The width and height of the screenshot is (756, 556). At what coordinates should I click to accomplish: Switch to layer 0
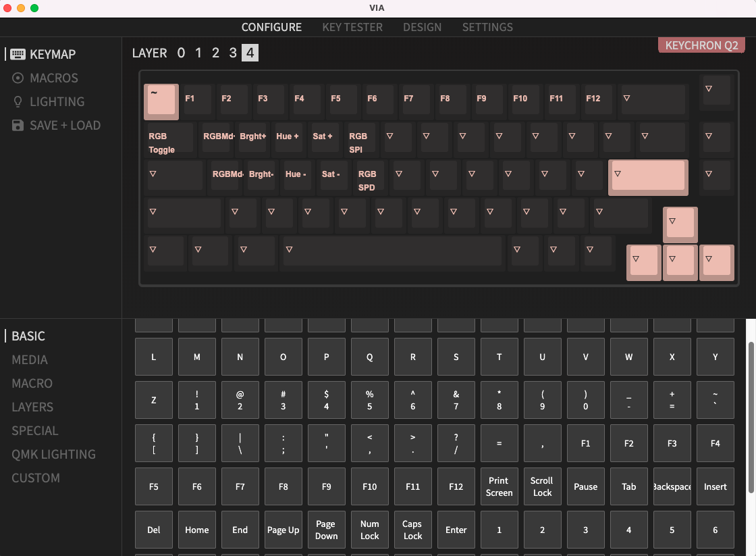pyautogui.click(x=181, y=52)
